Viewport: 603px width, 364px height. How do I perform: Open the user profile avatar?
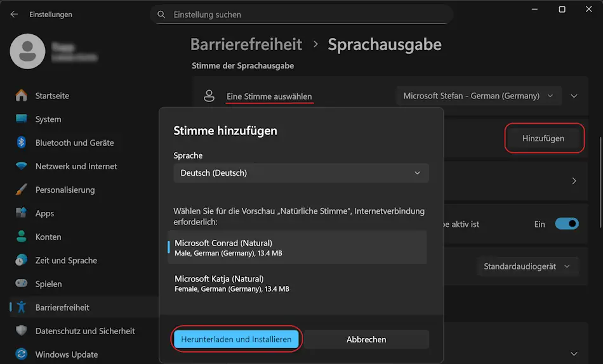click(x=27, y=51)
